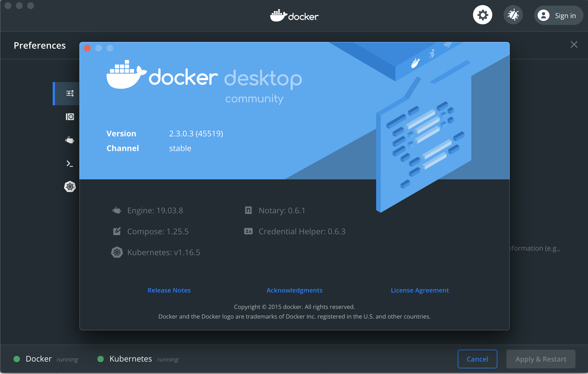Click the Compose pencil icon in about dialog
The height and width of the screenshot is (374, 588).
[117, 231]
